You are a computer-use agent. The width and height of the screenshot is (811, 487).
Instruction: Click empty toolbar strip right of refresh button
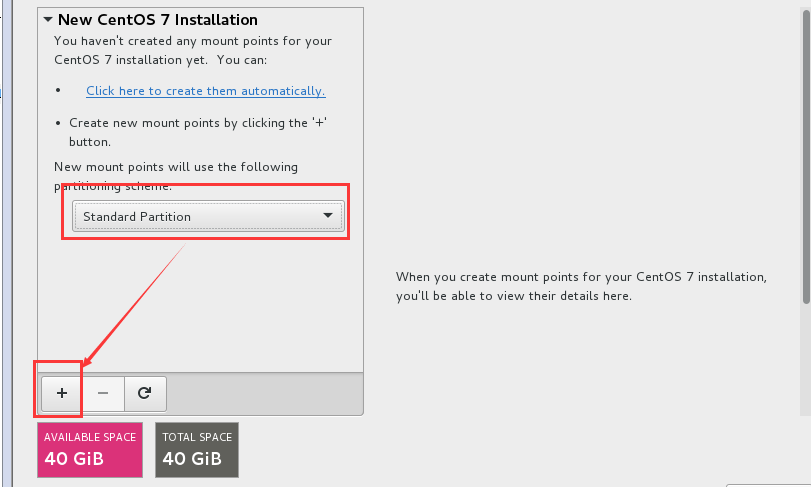(x=264, y=393)
